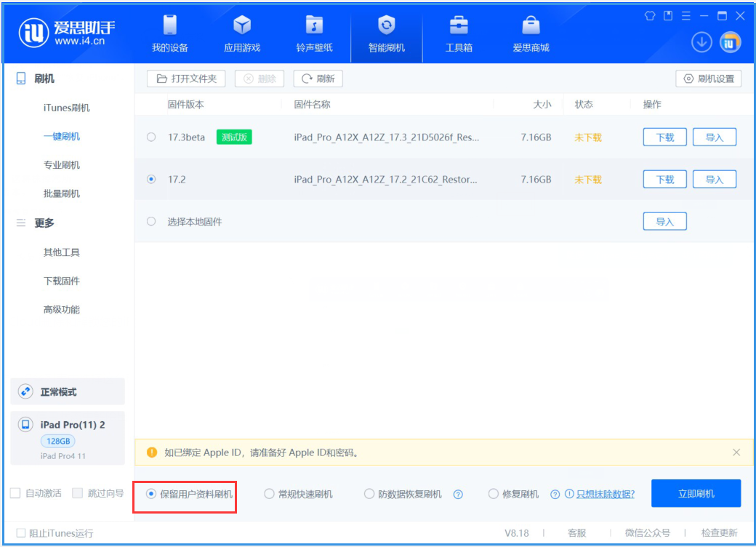Image resolution: width=756 pixels, height=547 pixels.
Task: Refresh the firmware list with 刷新
Action: point(318,79)
